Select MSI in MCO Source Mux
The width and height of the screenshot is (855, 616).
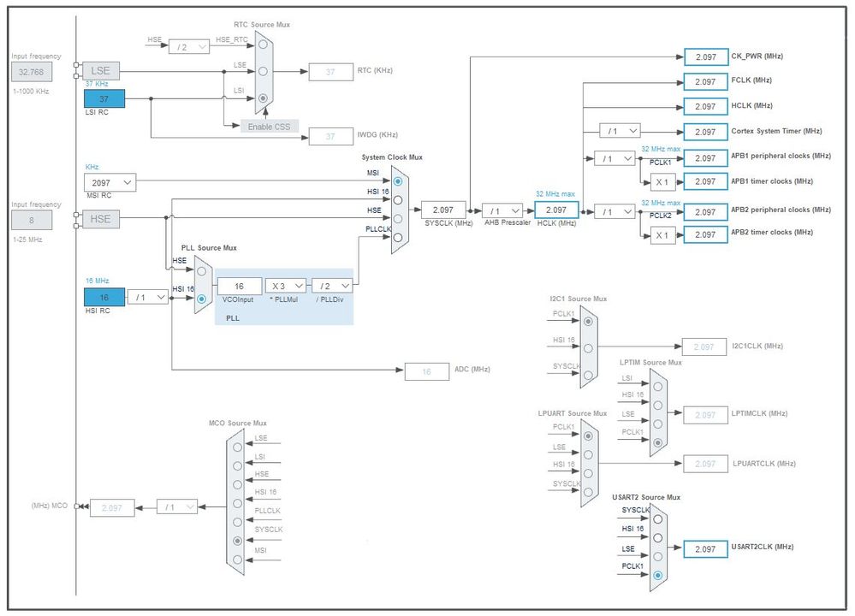coord(237,560)
